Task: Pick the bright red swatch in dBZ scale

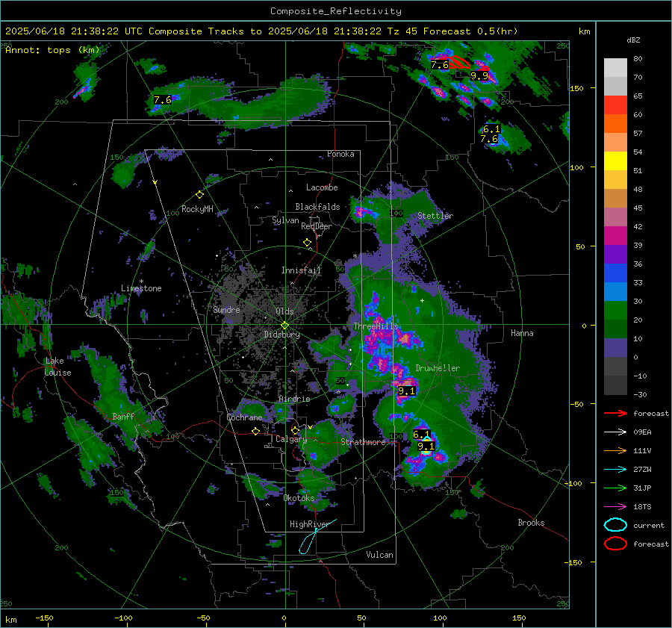Action: (x=615, y=105)
